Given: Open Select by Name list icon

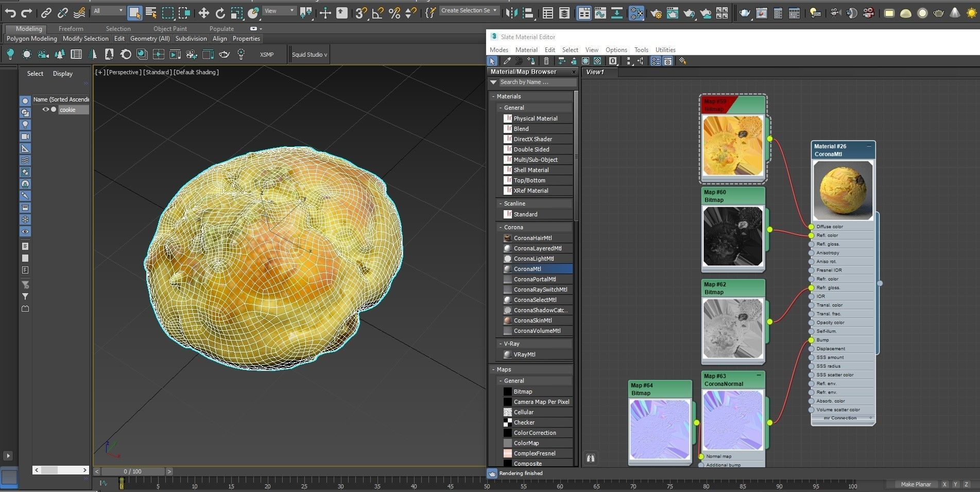Looking at the screenshot, I should click(151, 13).
